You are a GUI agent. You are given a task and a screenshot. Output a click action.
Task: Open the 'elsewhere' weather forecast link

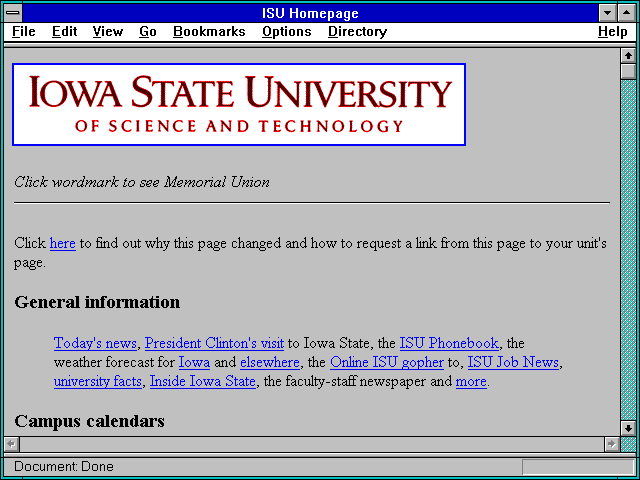(270, 362)
